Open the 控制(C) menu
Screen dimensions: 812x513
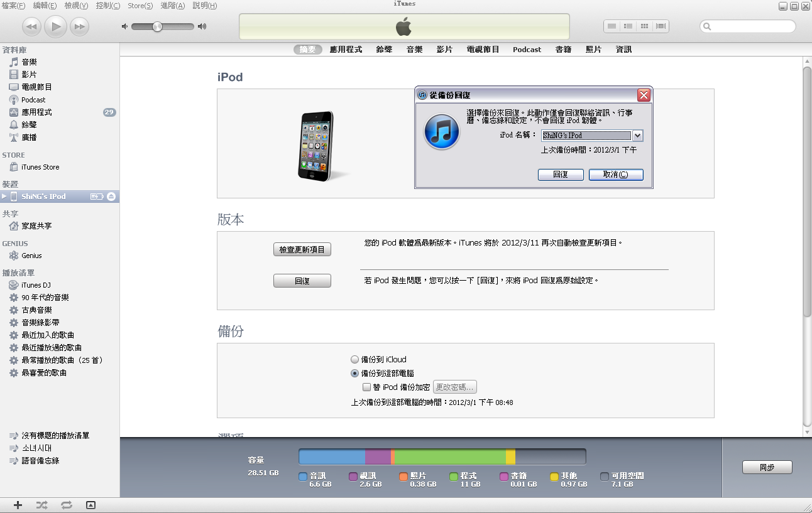(x=108, y=6)
